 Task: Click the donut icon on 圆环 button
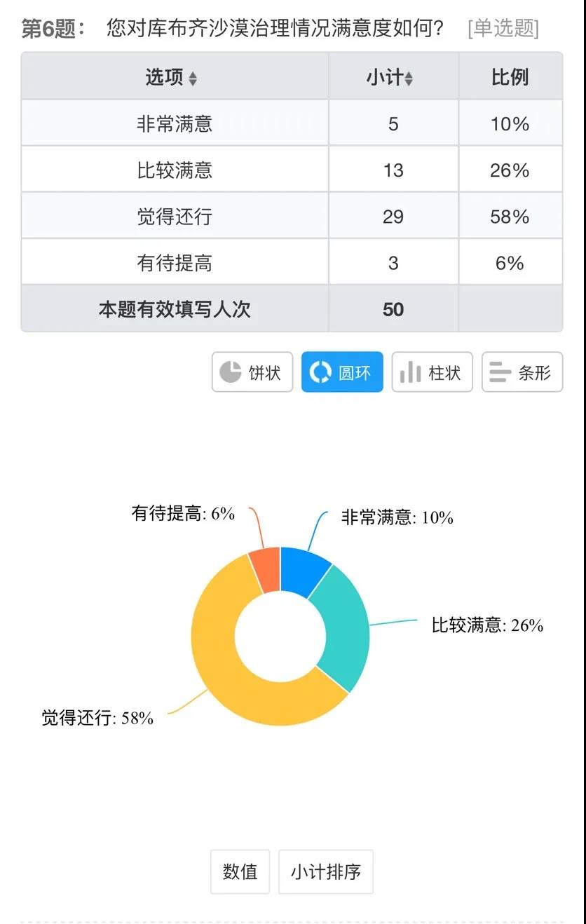pyautogui.click(x=320, y=372)
